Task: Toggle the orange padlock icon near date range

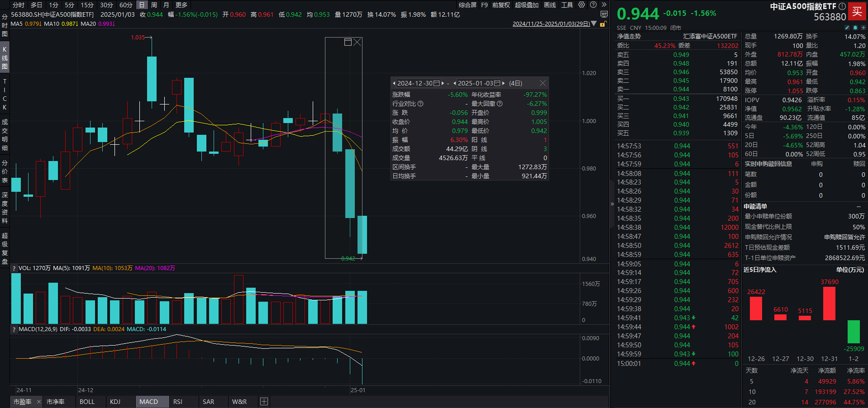Action: [602, 24]
